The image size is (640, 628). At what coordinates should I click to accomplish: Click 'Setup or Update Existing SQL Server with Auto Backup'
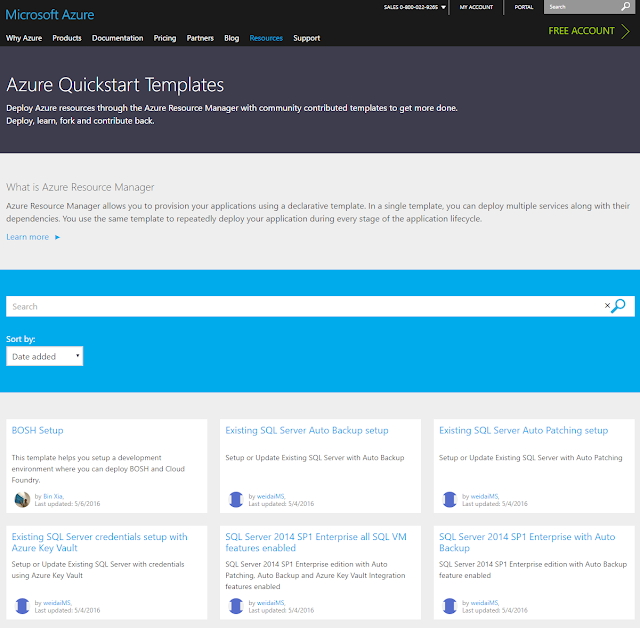[x=315, y=457]
